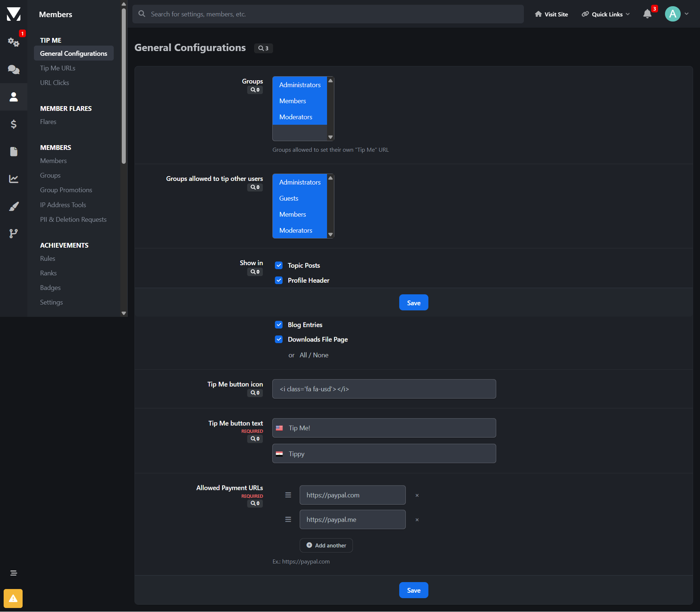Open Ranks under Achievements
Viewport: 700px width, 612px height.
[48, 273]
